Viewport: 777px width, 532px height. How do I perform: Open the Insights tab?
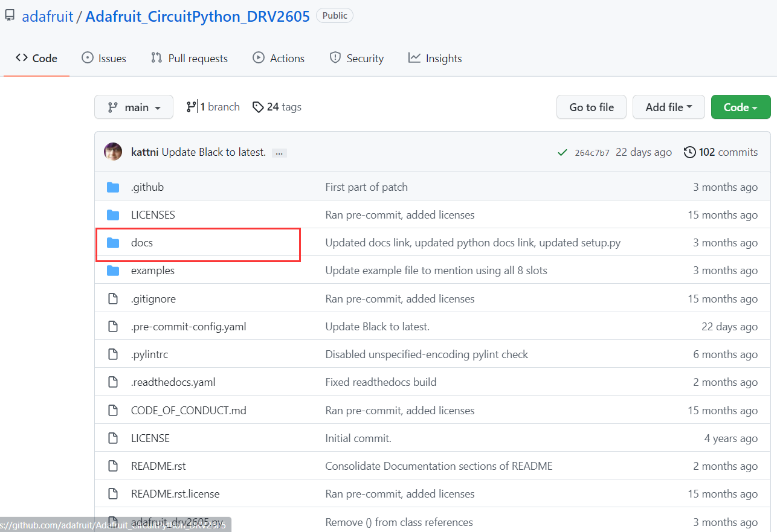(435, 58)
